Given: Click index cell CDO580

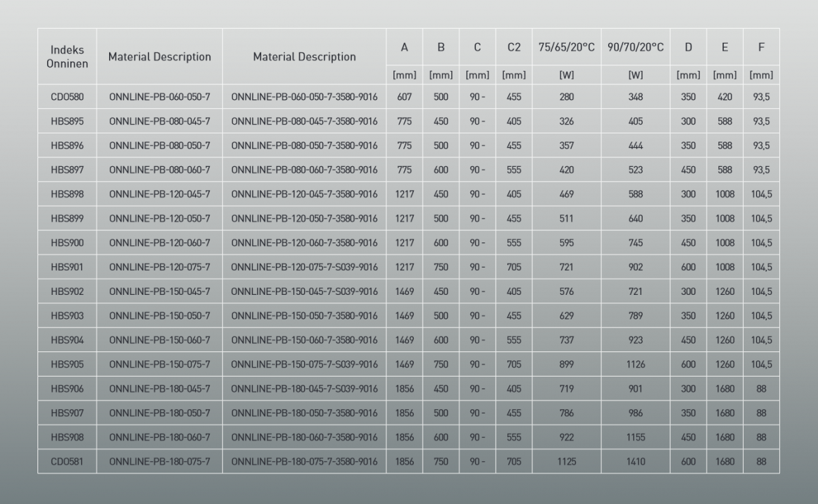Looking at the screenshot, I should point(67,97).
